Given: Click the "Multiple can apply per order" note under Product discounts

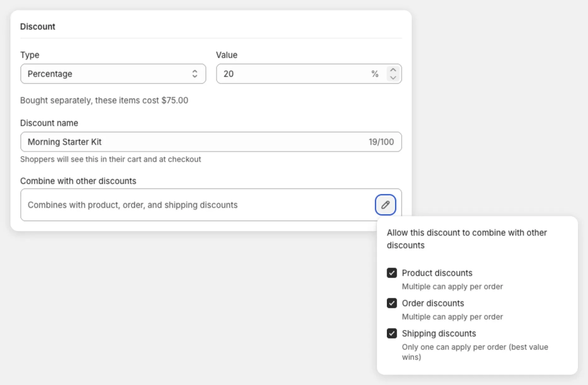Looking at the screenshot, I should pos(452,286).
